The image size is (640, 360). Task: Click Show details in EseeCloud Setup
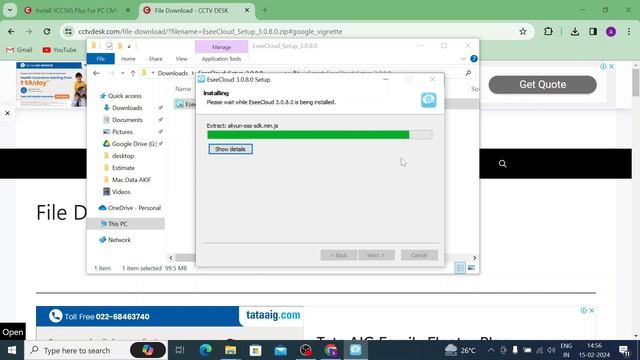[x=230, y=149]
